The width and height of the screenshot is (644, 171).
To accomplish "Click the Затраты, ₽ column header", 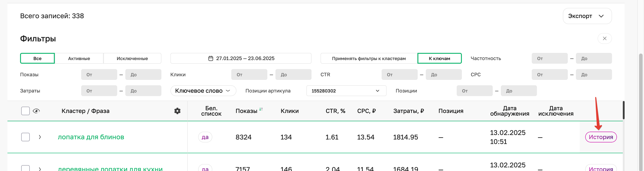I will [x=408, y=111].
